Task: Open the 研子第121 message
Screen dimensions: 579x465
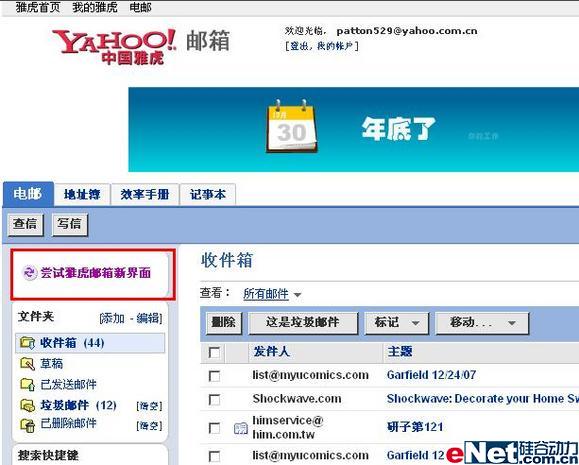Action: 415,427
